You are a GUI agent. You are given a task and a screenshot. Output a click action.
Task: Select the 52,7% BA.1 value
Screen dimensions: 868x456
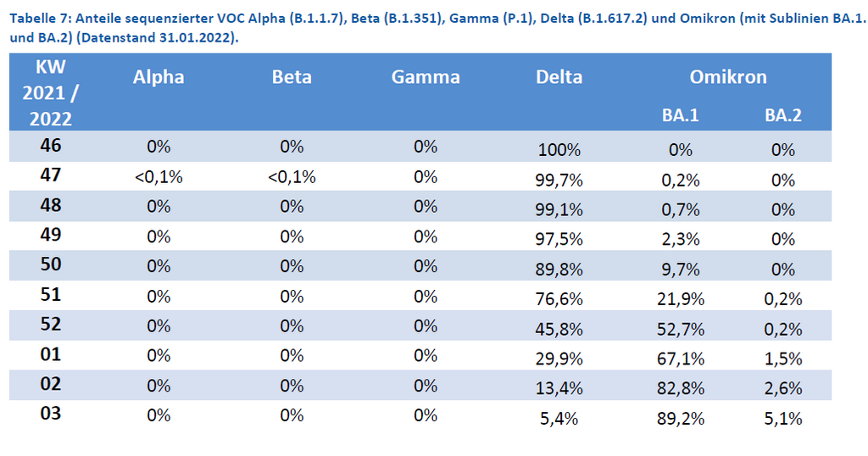coord(681,329)
